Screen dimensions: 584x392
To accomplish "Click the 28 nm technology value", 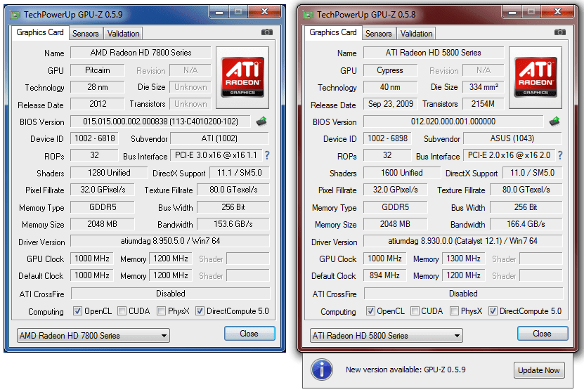I will [x=98, y=87].
